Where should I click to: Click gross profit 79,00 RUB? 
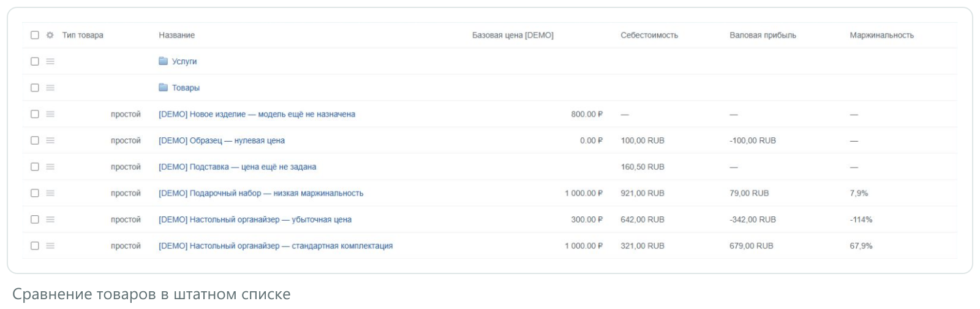pyautogui.click(x=749, y=193)
